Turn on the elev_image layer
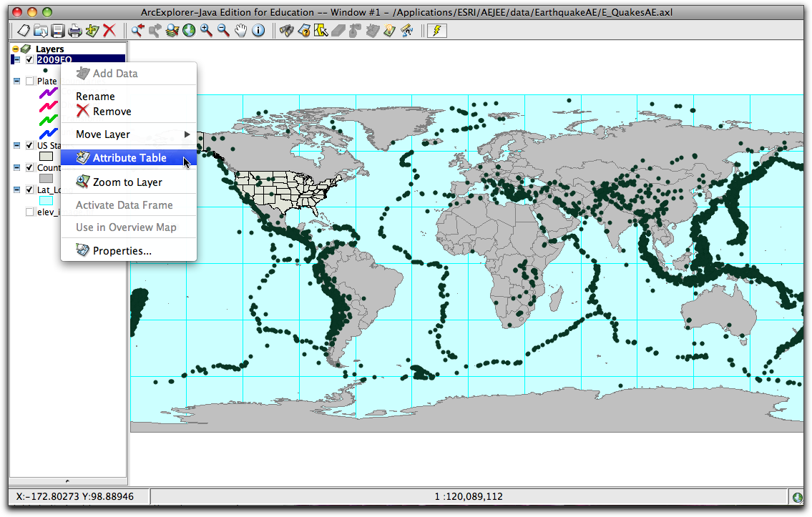The width and height of the screenshot is (812, 517). (x=29, y=211)
